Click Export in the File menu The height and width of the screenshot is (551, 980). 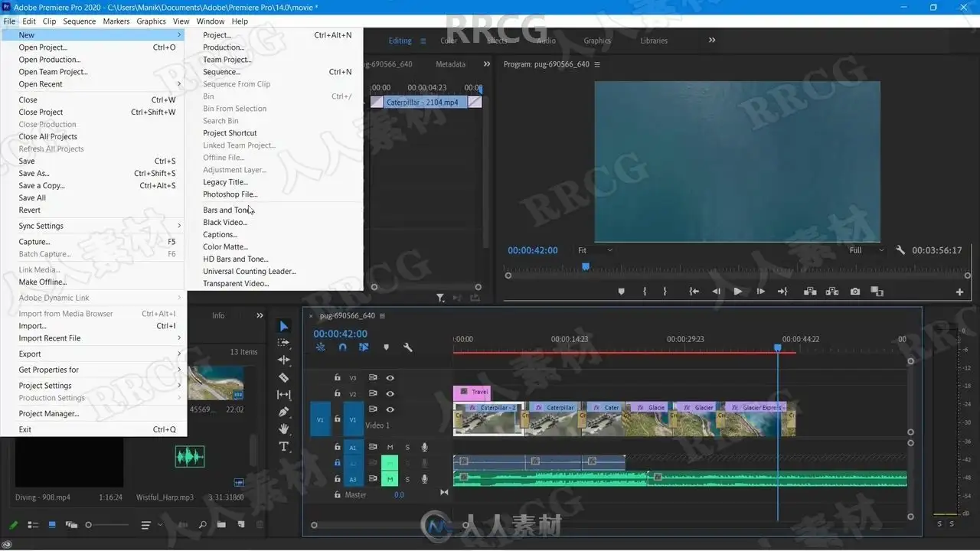coord(30,354)
